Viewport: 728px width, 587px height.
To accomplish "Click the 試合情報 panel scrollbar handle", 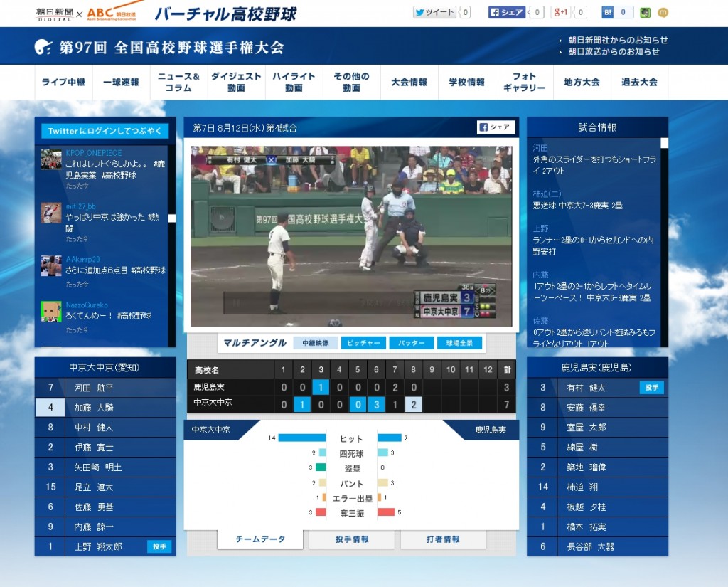I will coord(665,143).
